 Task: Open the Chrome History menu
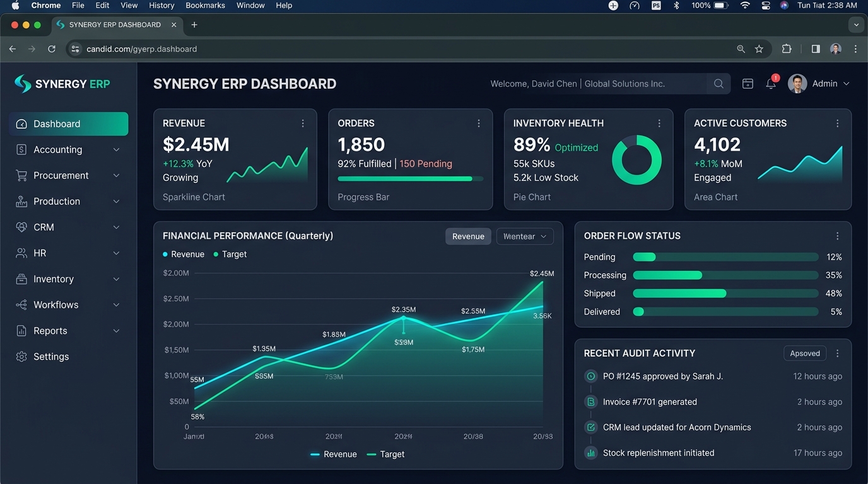(161, 5)
